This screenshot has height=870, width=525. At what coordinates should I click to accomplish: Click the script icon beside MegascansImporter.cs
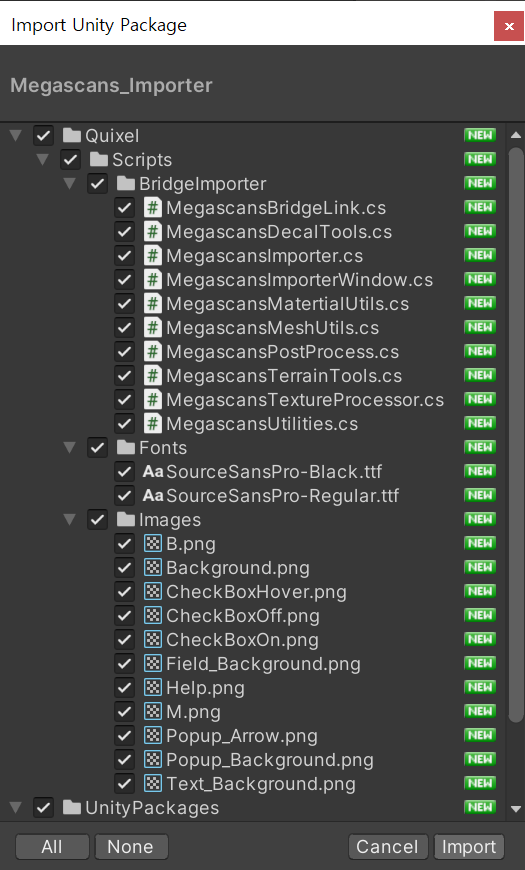tap(153, 256)
